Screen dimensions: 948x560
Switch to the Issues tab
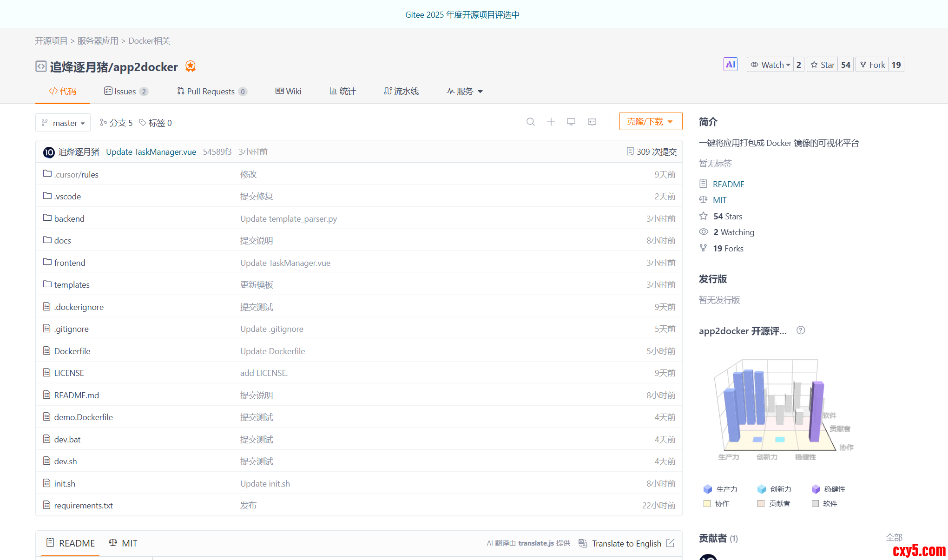pos(125,91)
